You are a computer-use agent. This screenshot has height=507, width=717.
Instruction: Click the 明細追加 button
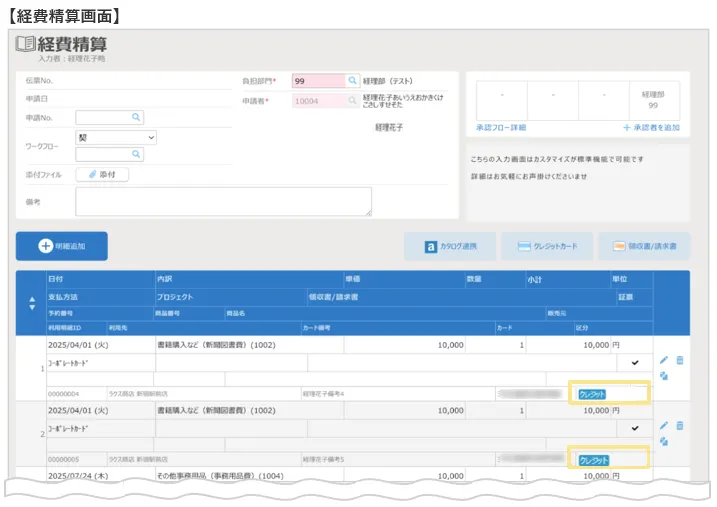pos(62,246)
